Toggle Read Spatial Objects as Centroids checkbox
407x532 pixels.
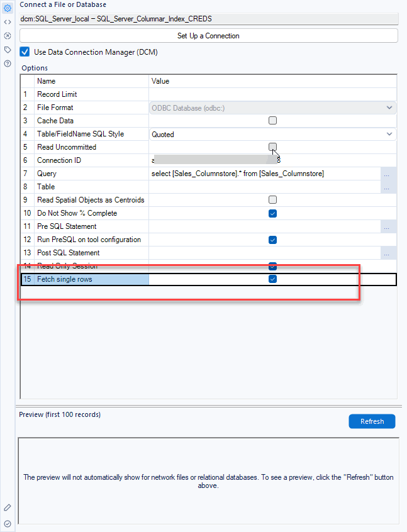click(272, 200)
